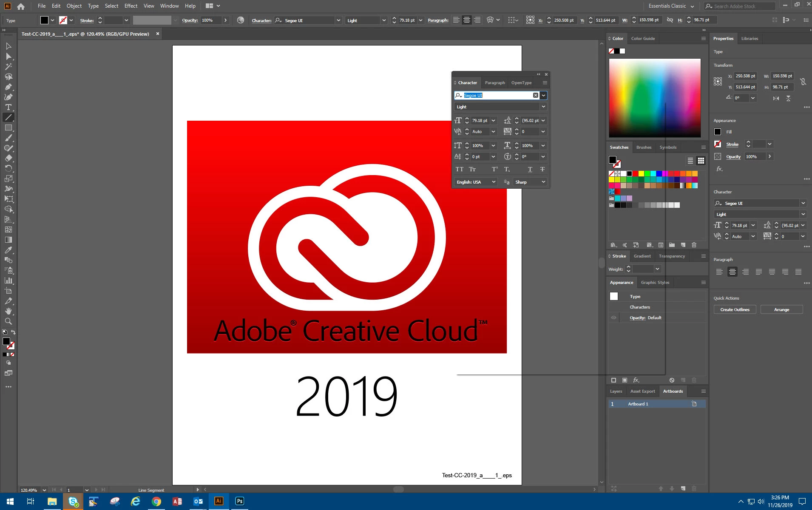Select the Line Segment tool

(9, 117)
